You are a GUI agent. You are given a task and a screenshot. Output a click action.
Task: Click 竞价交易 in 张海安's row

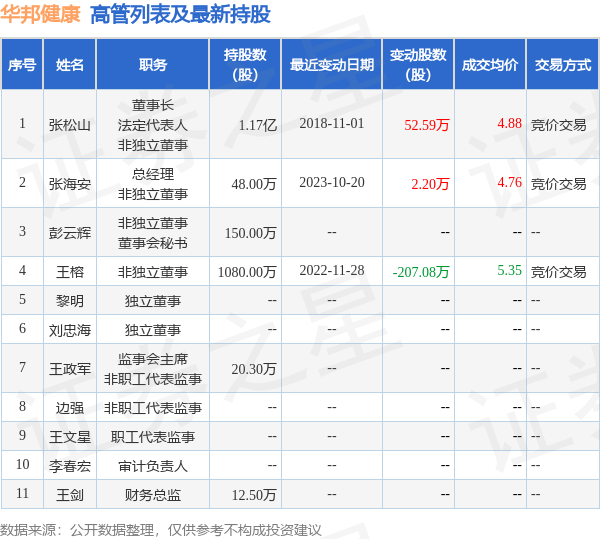(559, 184)
